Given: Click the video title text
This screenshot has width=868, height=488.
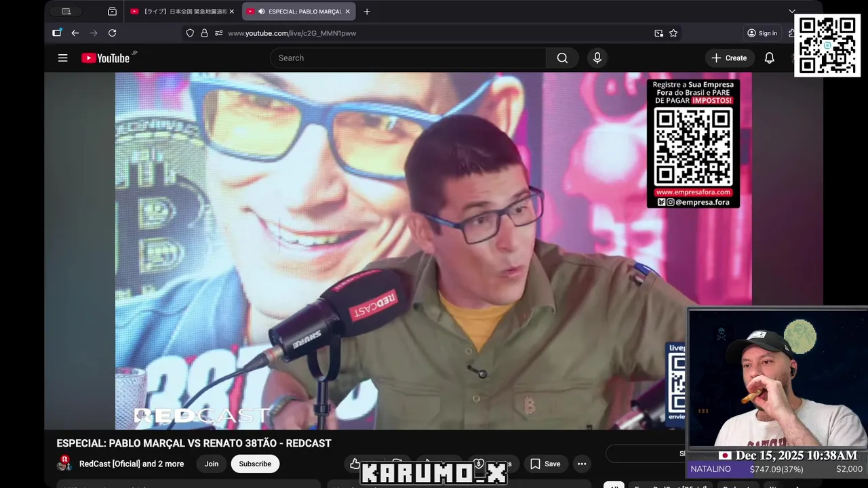Looking at the screenshot, I should (194, 443).
